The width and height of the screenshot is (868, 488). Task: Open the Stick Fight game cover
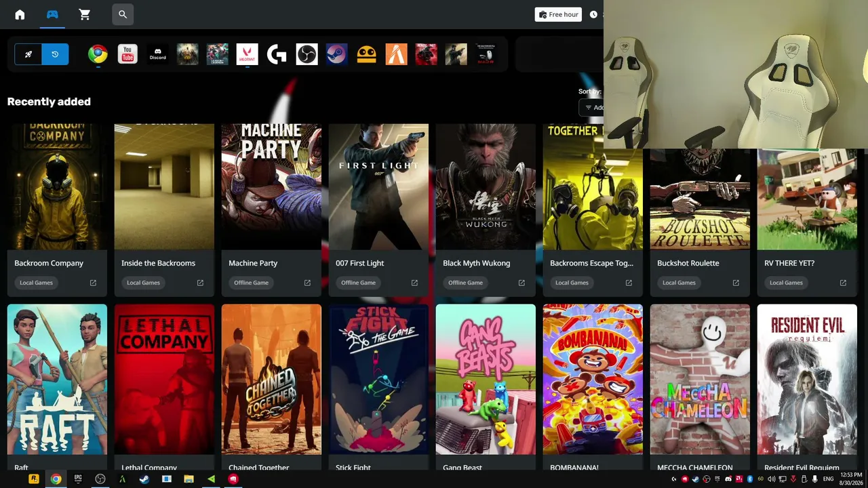click(x=378, y=380)
